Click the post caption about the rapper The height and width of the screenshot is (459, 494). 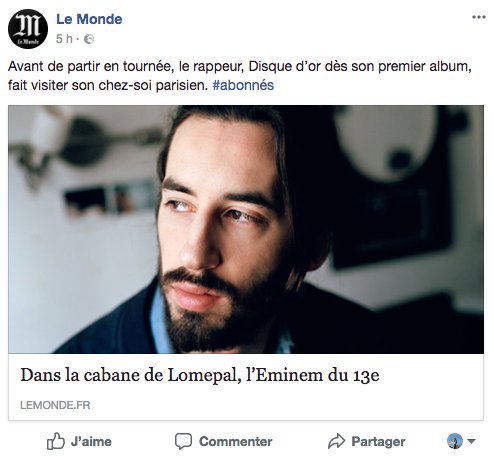point(240,76)
